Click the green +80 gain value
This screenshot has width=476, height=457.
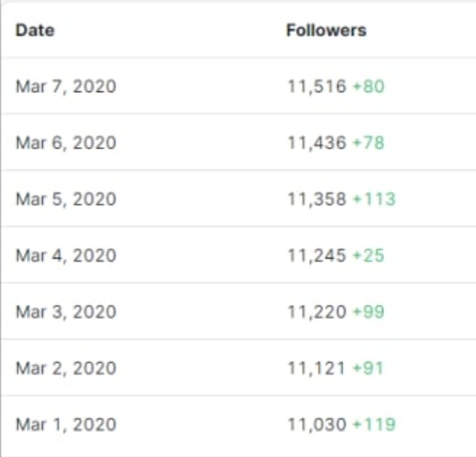pos(369,86)
